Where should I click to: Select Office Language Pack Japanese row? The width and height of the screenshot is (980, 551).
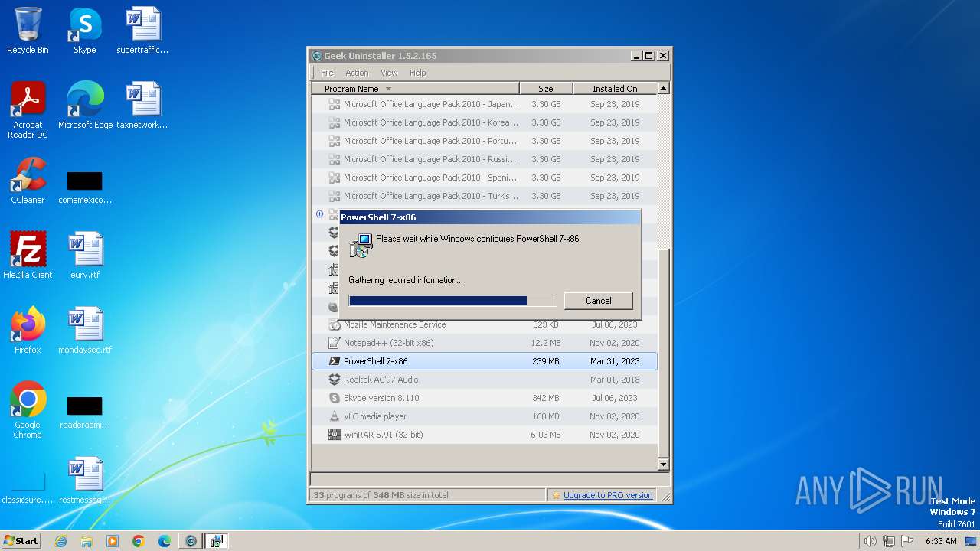point(484,104)
